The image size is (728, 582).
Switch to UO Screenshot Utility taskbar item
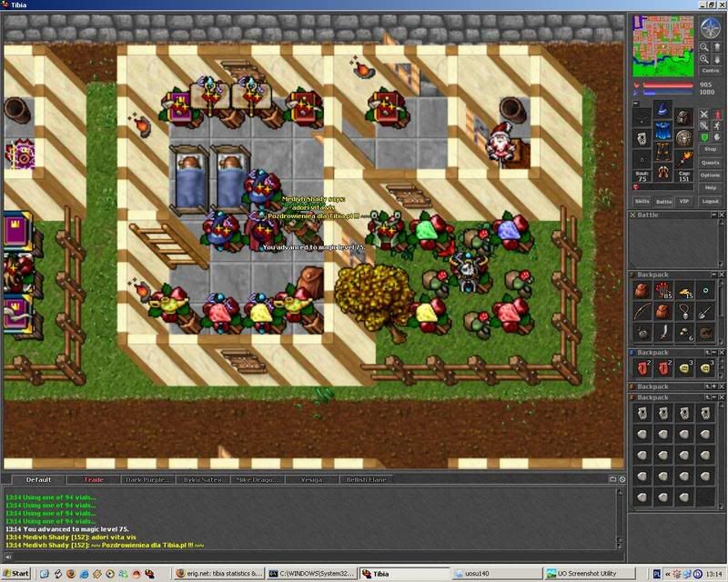(x=589, y=574)
